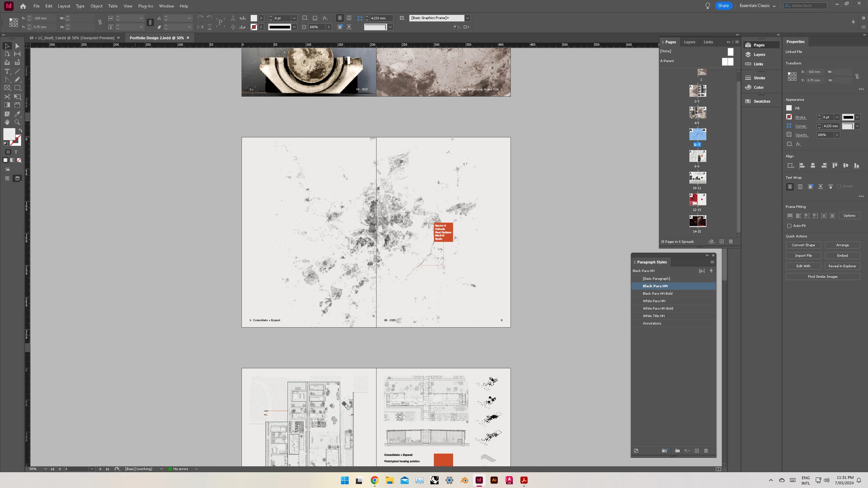This screenshot has width=868, height=488.
Task: Select the Hand tool
Action: click(x=7, y=122)
